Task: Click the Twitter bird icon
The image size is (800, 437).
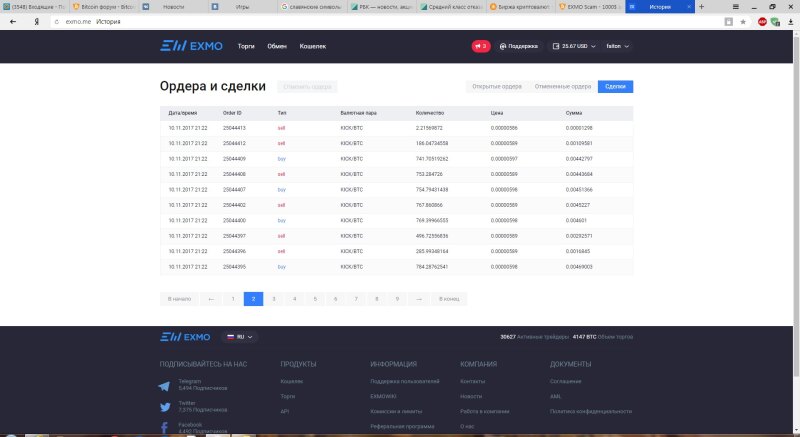Action: coord(165,406)
